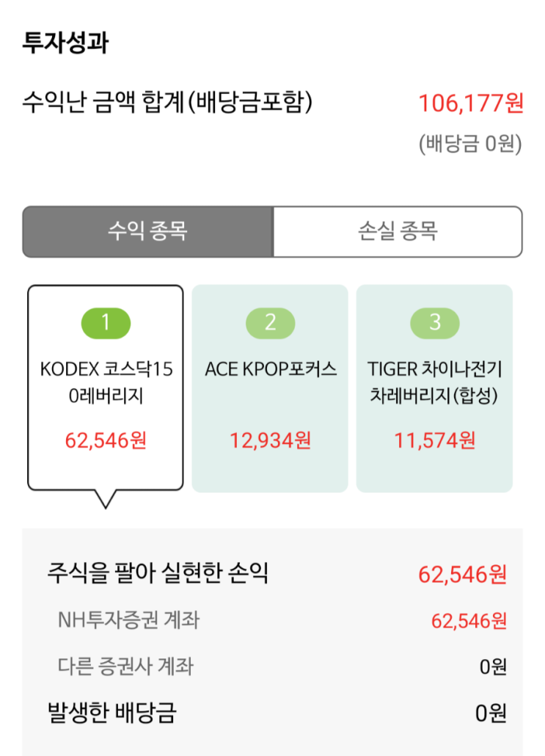This screenshot has width=545, height=756.
Task: Click the 12,934원 profit amount
Action: 271,440
